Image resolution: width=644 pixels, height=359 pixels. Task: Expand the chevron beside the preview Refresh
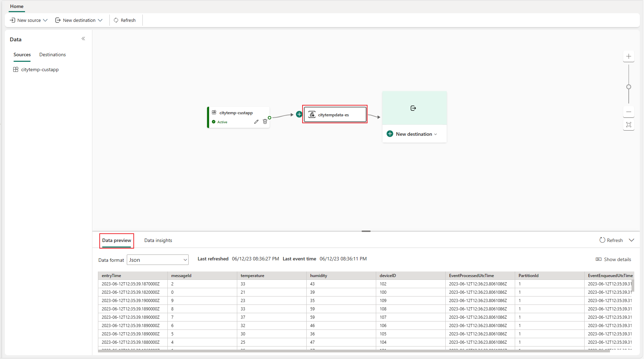tap(631, 240)
